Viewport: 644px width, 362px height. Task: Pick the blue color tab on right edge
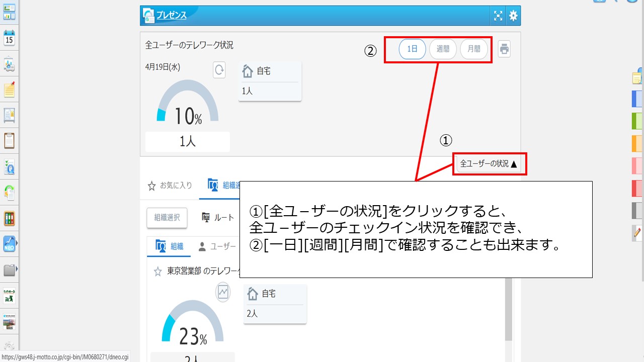637,99
